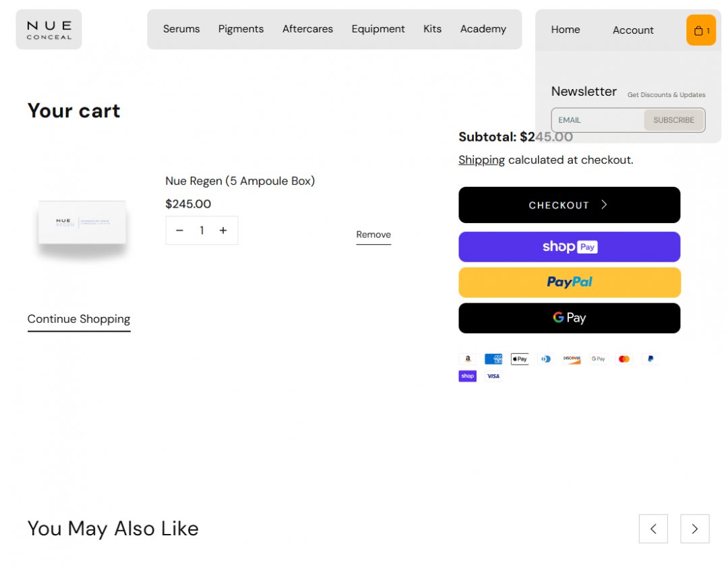Click the Nue Regen product thumbnail

click(82, 223)
